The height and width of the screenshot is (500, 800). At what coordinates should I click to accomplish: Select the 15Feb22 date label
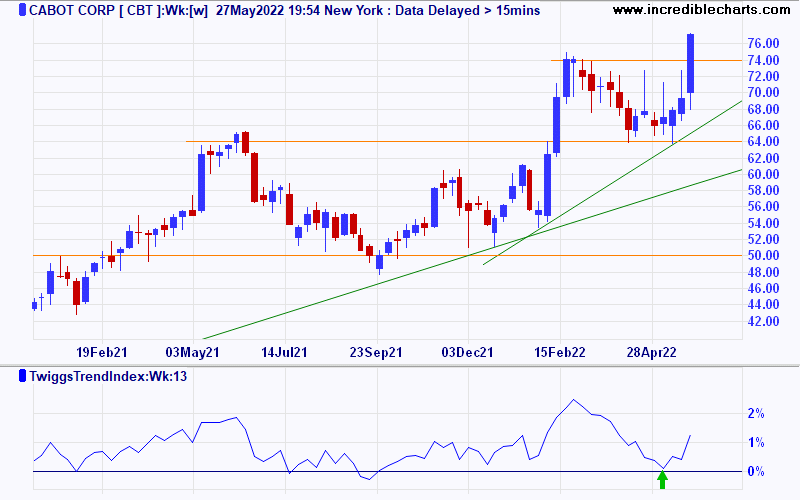[x=560, y=352]
